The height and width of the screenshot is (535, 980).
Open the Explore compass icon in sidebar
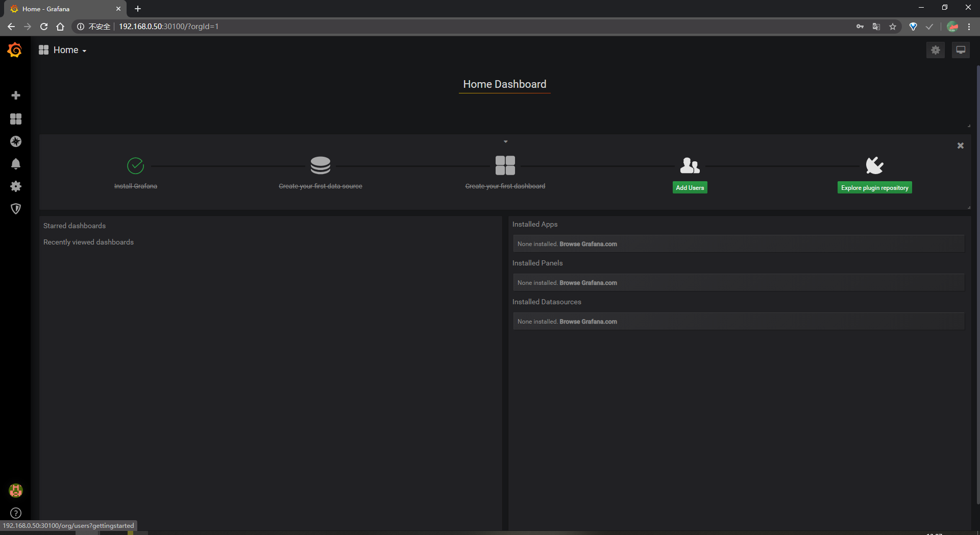click(x=16, y=141)
